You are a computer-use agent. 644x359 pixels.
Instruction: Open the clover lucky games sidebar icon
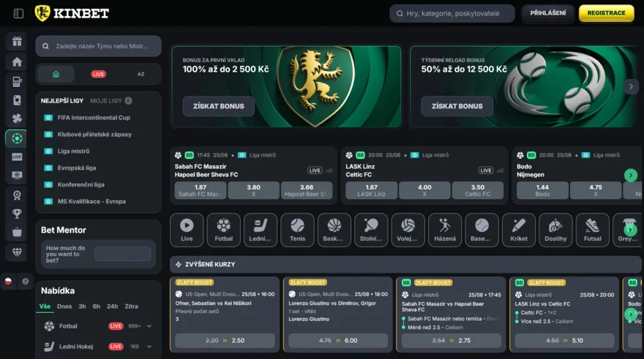pyautogui.click(x=17, y=118)
